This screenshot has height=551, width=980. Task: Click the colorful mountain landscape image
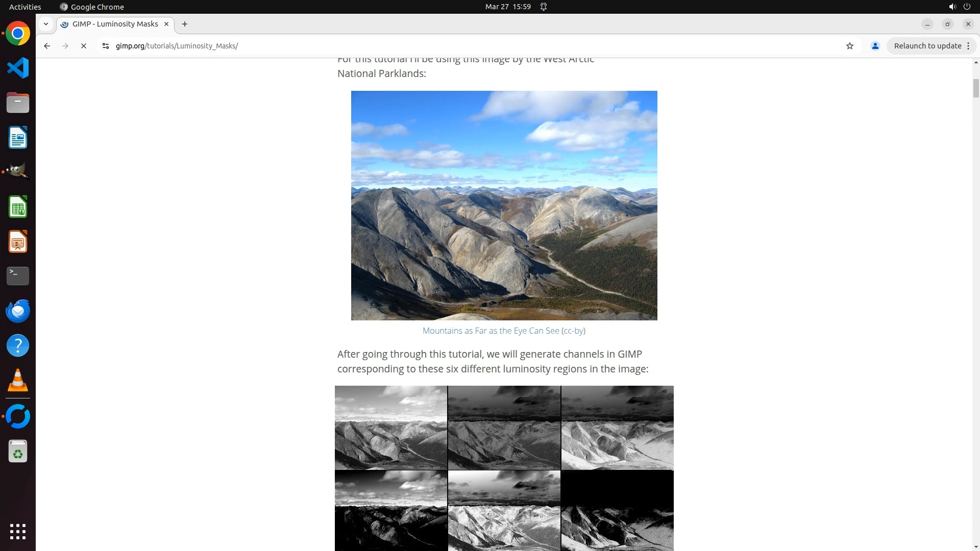coord(504,205)
